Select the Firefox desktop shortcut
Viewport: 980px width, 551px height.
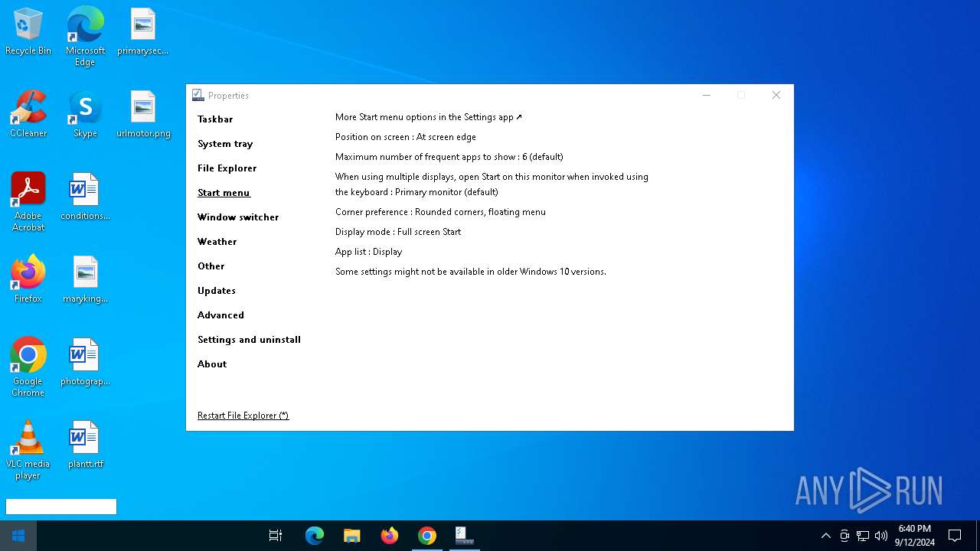[28, 279]
